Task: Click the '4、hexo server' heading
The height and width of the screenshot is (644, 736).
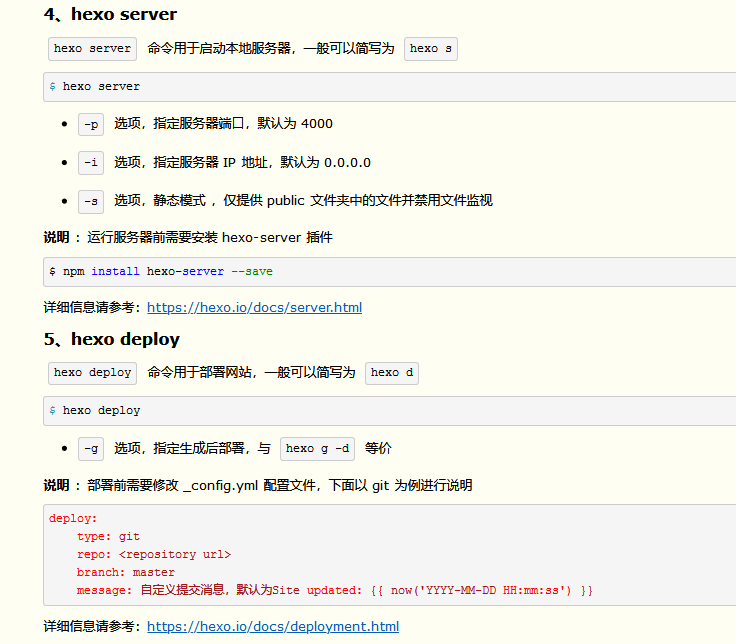Action: (x=110, y=14)
